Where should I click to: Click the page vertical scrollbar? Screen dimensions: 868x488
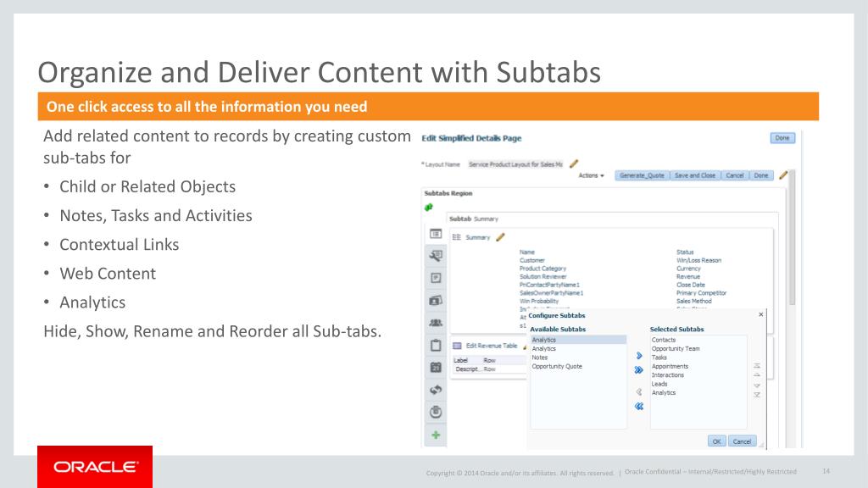[792, 238]
